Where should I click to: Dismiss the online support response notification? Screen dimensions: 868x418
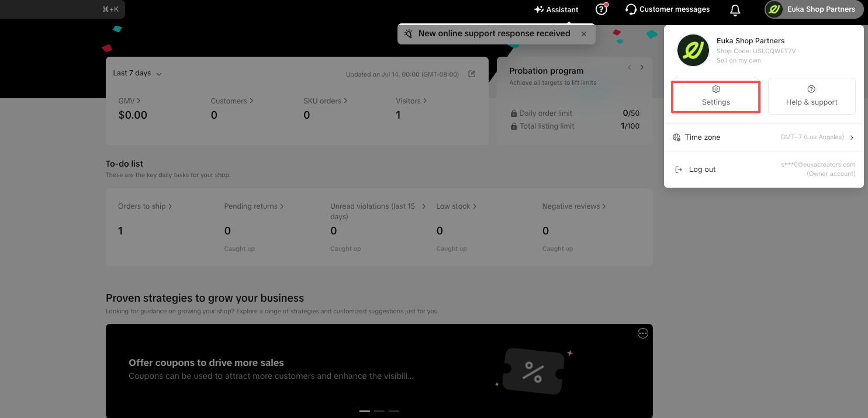pos(583,34)
